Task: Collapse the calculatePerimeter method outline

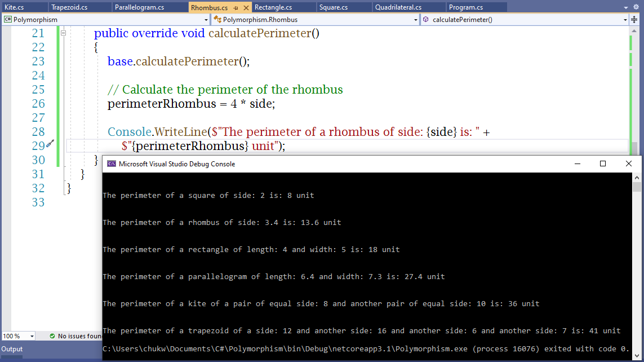Action: (x=63, y=33)
